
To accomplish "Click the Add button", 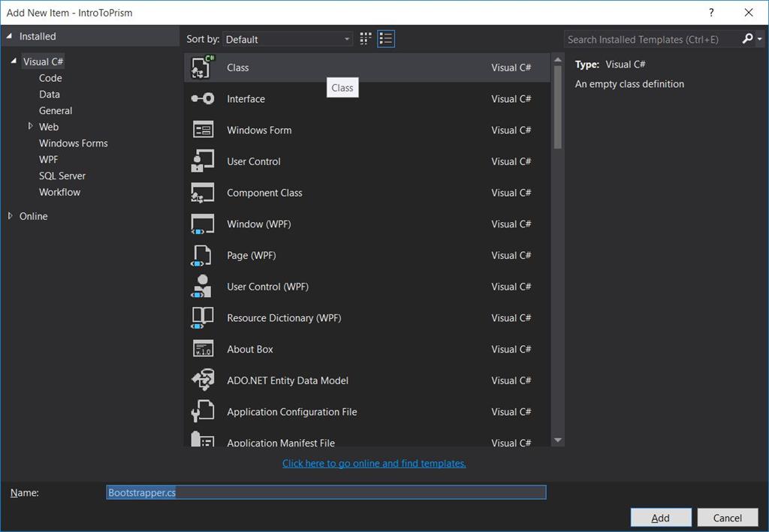I will point(660,518).
